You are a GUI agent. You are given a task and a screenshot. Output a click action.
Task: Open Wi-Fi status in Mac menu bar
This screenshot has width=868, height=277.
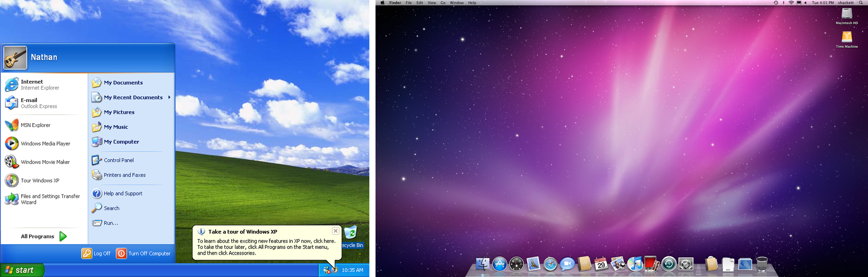click(x=791, y=3)
